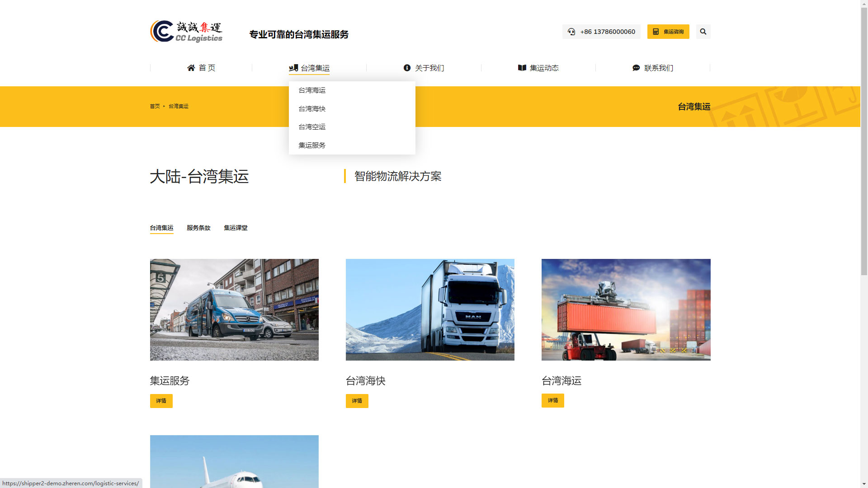The image size is (868, 488).
Task: Click scrollbar down arrow
Action: point(864,484)
